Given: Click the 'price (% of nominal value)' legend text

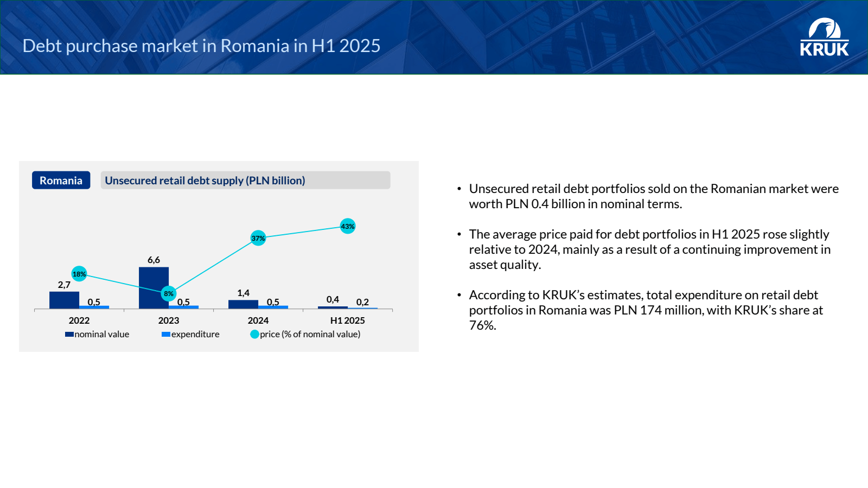Looking at the screenshot, I should point(310,334).
